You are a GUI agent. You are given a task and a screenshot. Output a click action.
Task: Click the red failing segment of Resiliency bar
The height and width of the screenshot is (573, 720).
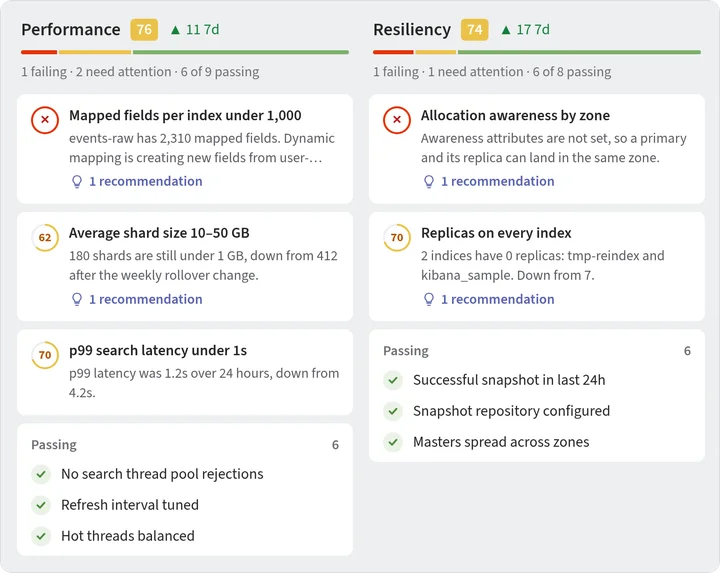click(x=393, y=52)
